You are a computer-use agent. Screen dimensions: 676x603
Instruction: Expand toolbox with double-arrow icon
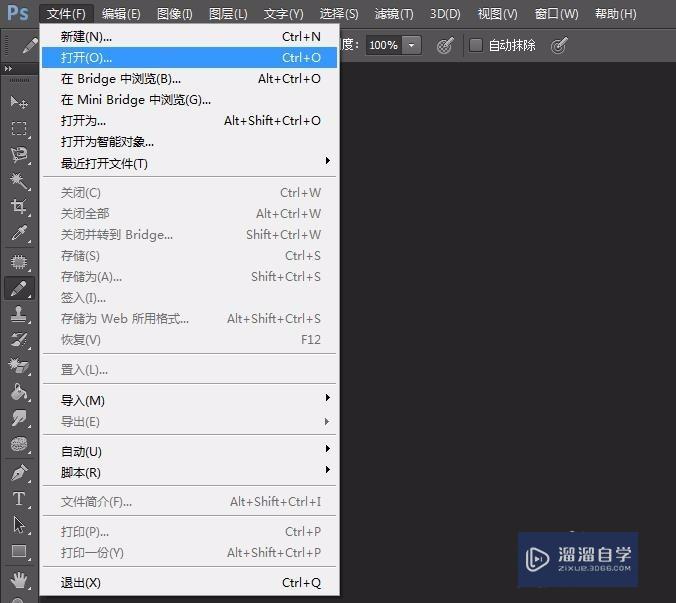click(x=8, y=69)
